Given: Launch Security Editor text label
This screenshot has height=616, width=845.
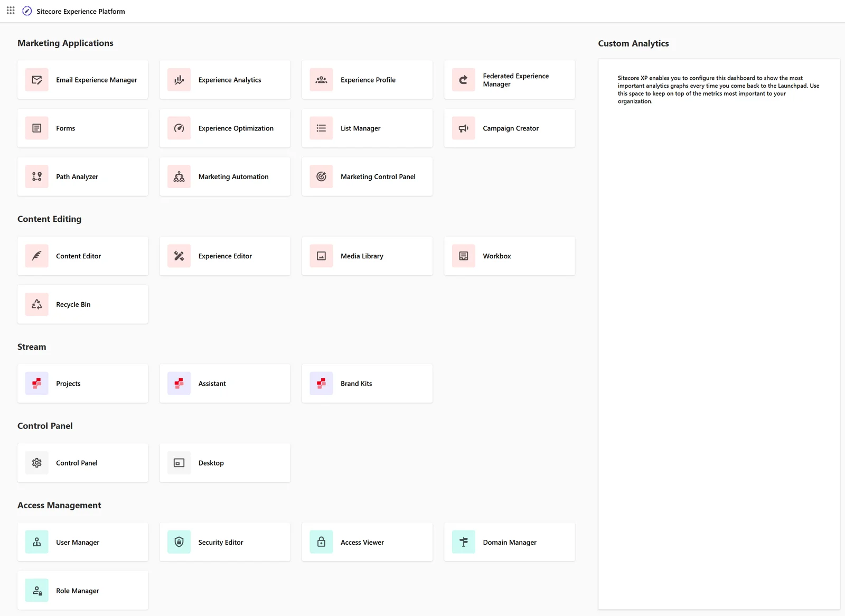Looking at the screenshot, I should pyautogui.click(x=221, y=542).
